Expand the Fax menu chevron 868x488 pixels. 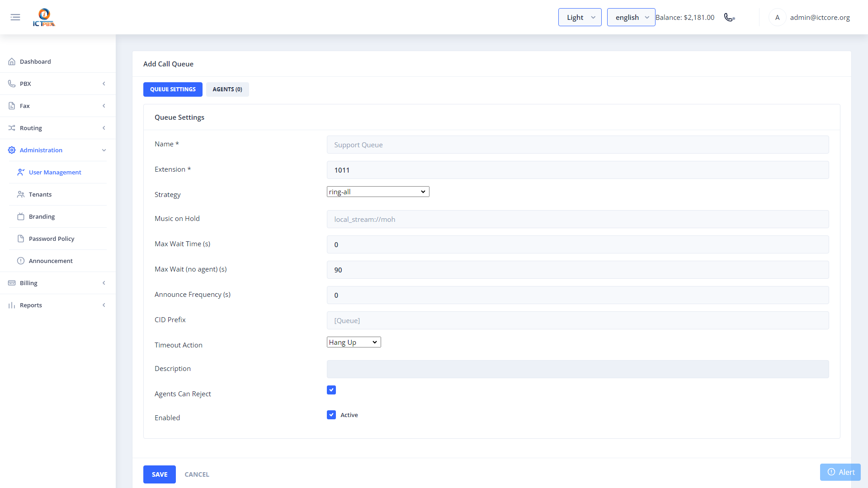click(104, 106)
